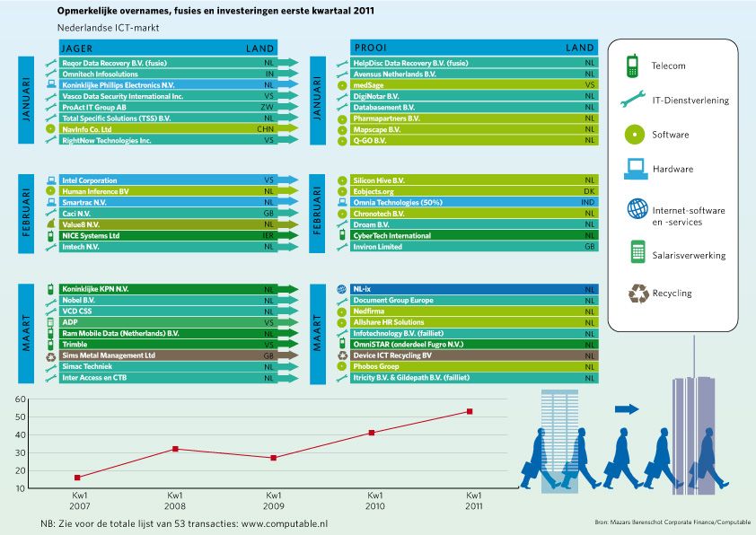
Task: Select the 'Mapscape B.V.' row text
Action: point(377,129)
